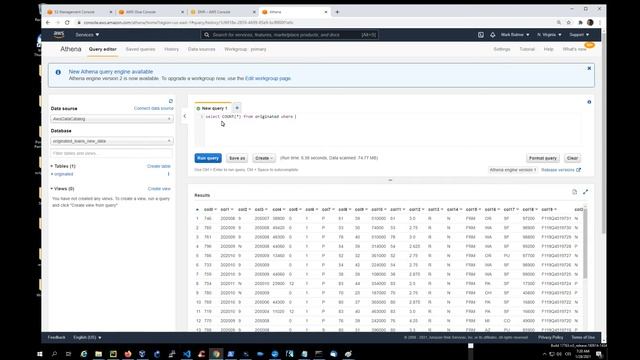
Task: Open the Database selection dropdown
Action: pyautogui.click(x=112, y=141)
